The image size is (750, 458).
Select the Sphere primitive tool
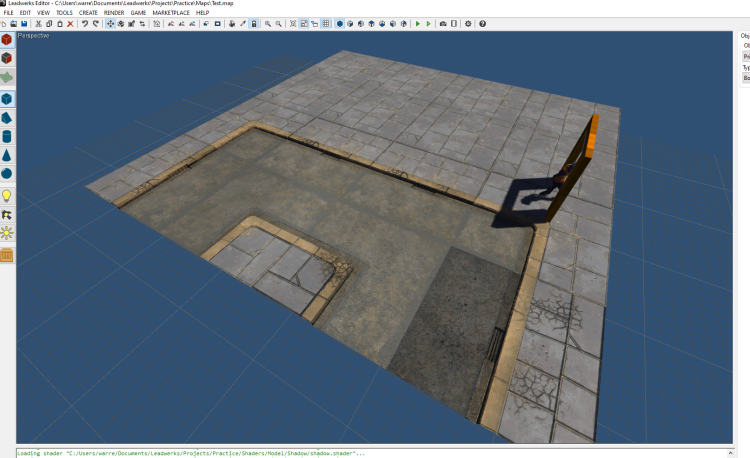coord(7,174)
